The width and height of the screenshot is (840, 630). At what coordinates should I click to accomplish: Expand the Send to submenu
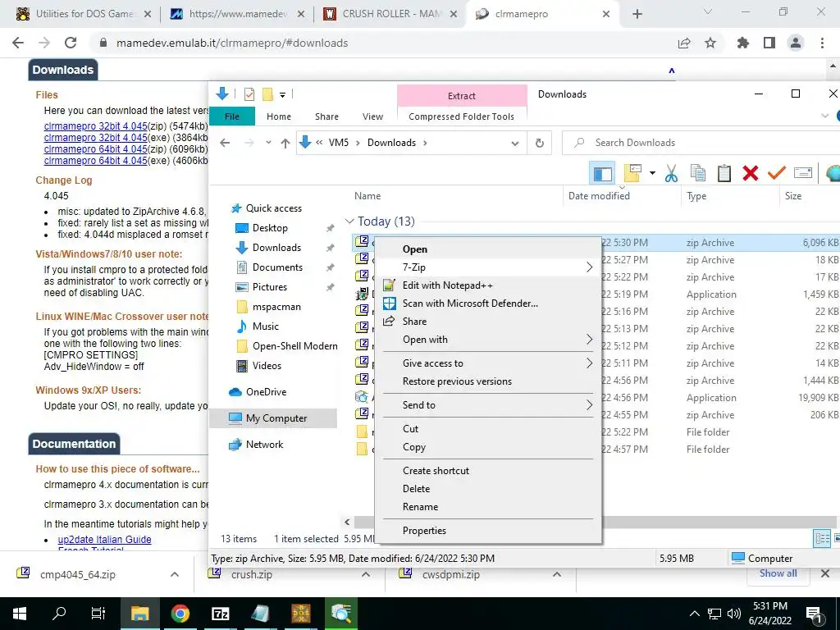point(488,405)
